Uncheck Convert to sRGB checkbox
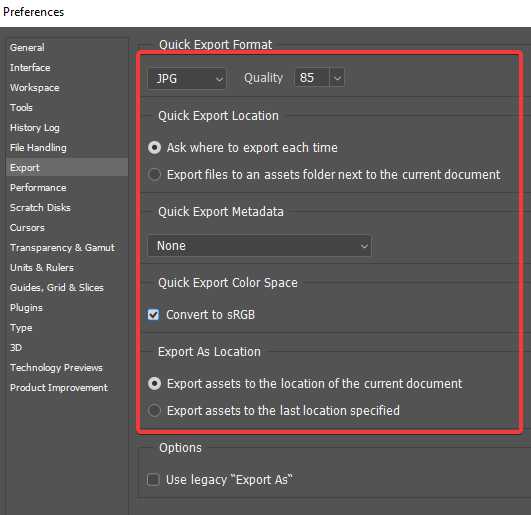Screen dimensions: 531x515 (153, 315)
